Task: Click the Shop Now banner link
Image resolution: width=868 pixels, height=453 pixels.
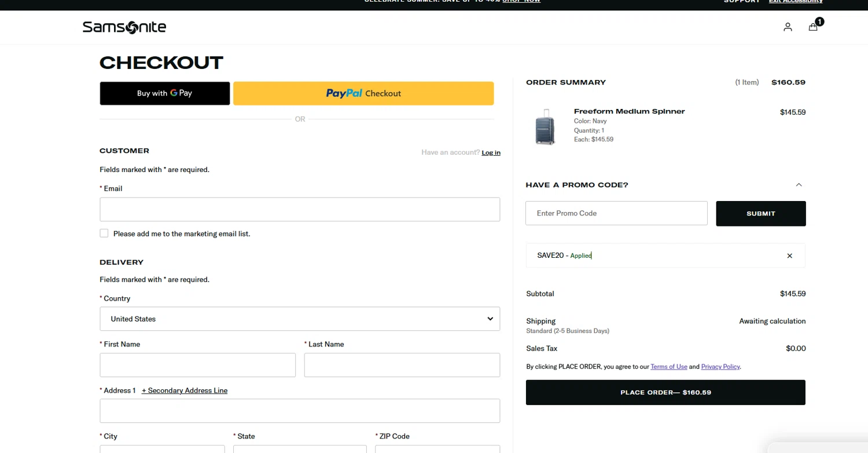Action: (x=521, y=1)
